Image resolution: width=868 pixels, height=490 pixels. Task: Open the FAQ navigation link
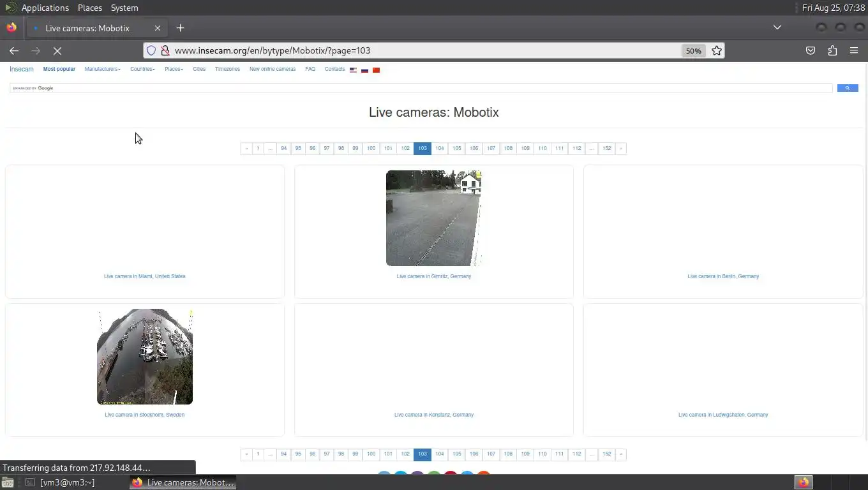point(310,69)
